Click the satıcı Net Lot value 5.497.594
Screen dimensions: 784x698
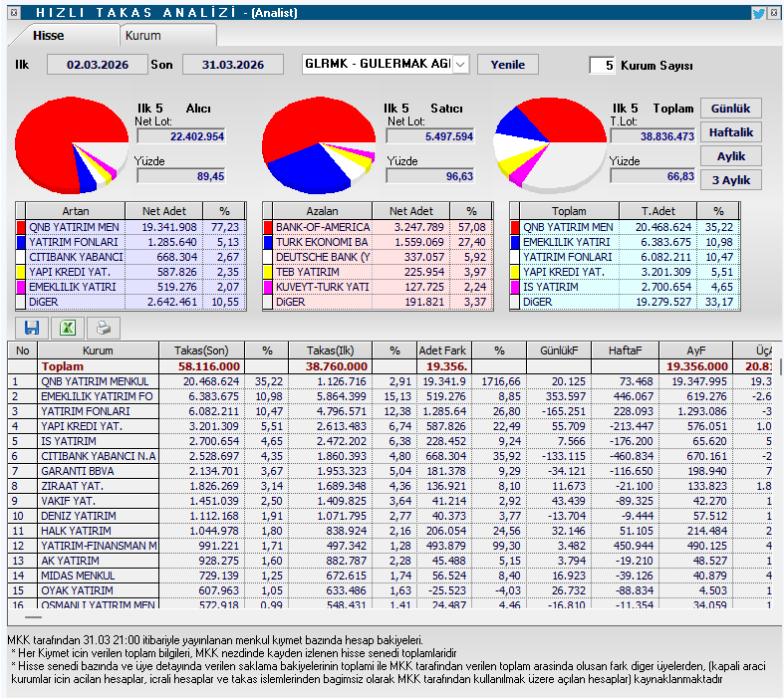tap(430, 136)
